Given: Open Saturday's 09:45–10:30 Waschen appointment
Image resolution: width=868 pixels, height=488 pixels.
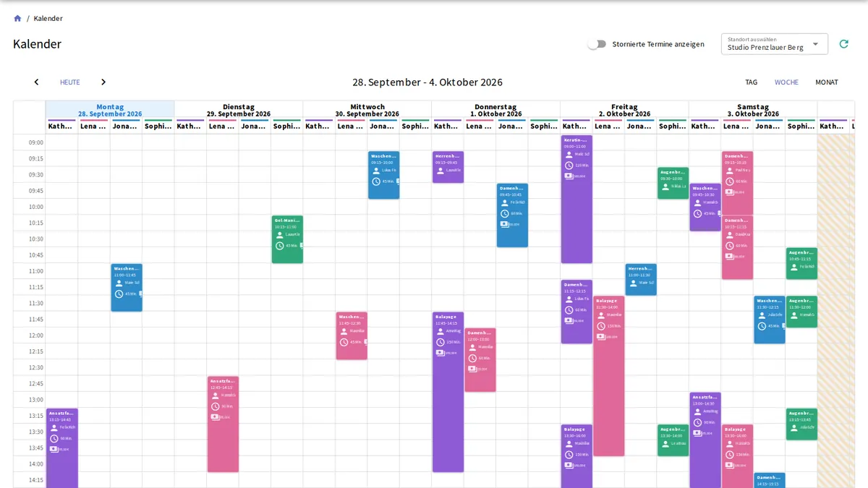Looking at the screenshot, I should 705,207.
